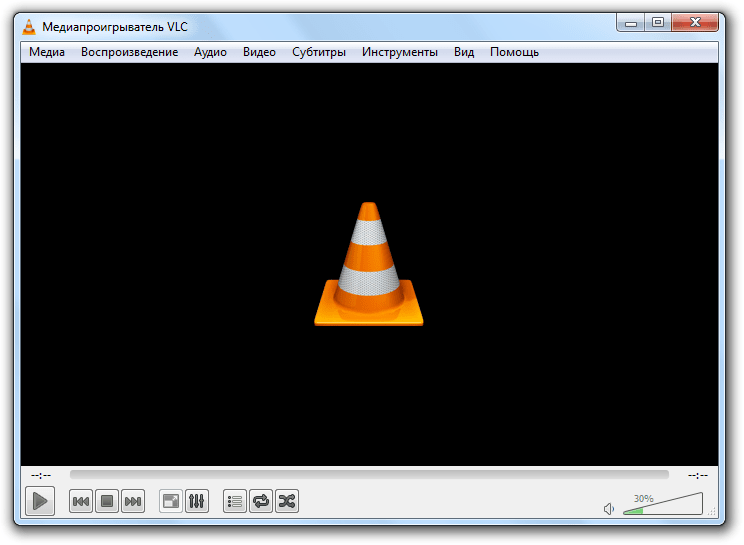
Task: Set volume using the 30% volume slider
Action: click(663, 504)
